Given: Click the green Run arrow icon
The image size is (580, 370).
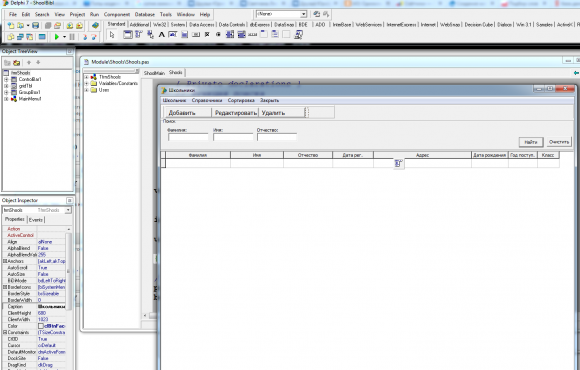Looking at the screenshot, I should [57, 37].
